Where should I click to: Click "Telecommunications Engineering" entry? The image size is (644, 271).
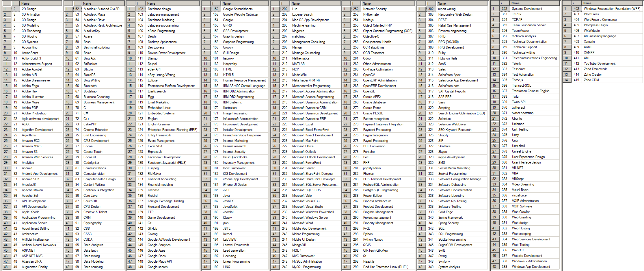[x=535, y=58]
